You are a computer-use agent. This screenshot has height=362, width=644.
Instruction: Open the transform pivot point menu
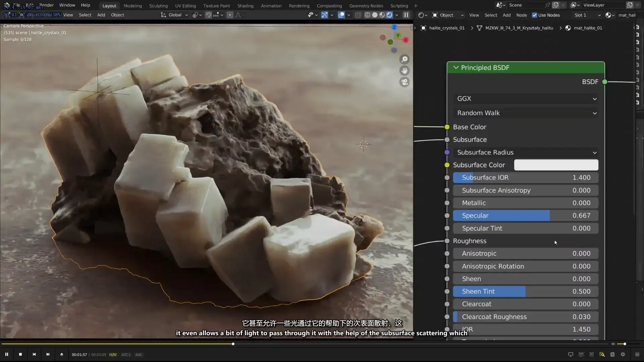tap(197, 15)
